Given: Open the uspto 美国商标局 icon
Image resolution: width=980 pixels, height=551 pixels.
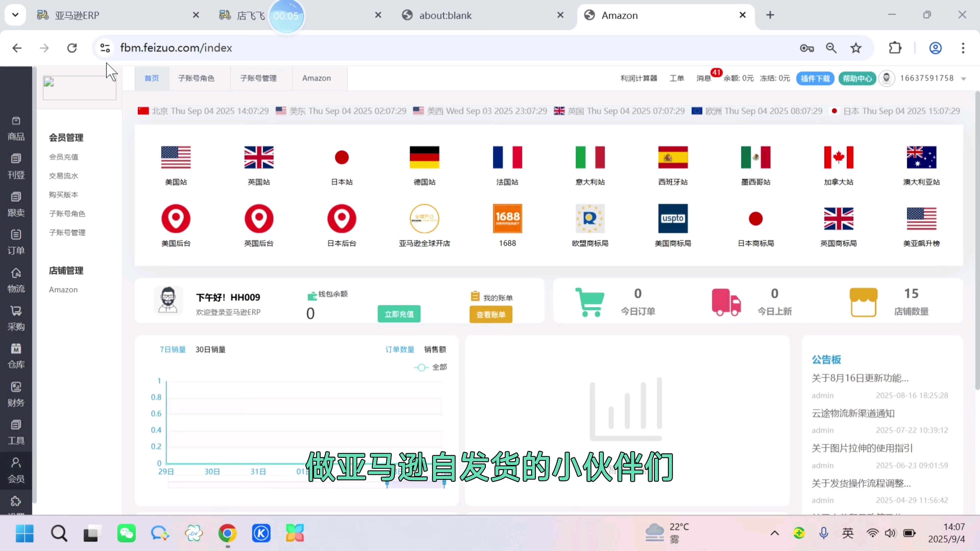Looking at the screenshot, I should (673, 219).
